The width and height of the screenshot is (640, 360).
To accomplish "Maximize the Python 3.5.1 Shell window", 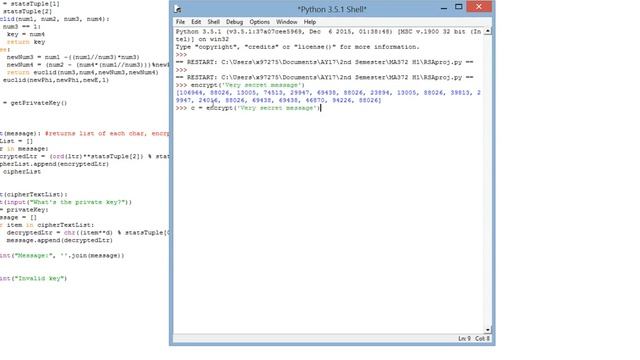I will [x=459, y=7].
